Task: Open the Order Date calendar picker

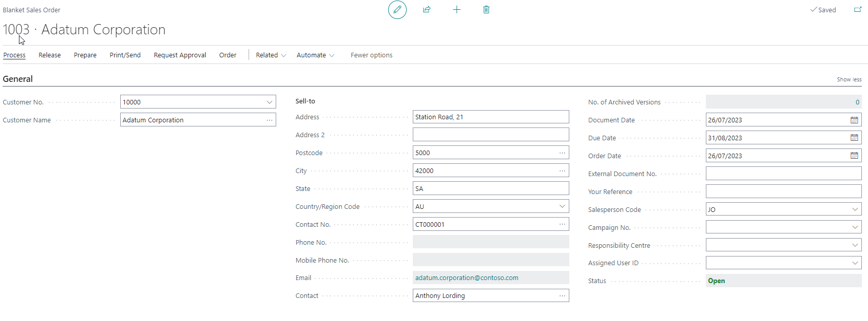Action: [x=854, y=156]
